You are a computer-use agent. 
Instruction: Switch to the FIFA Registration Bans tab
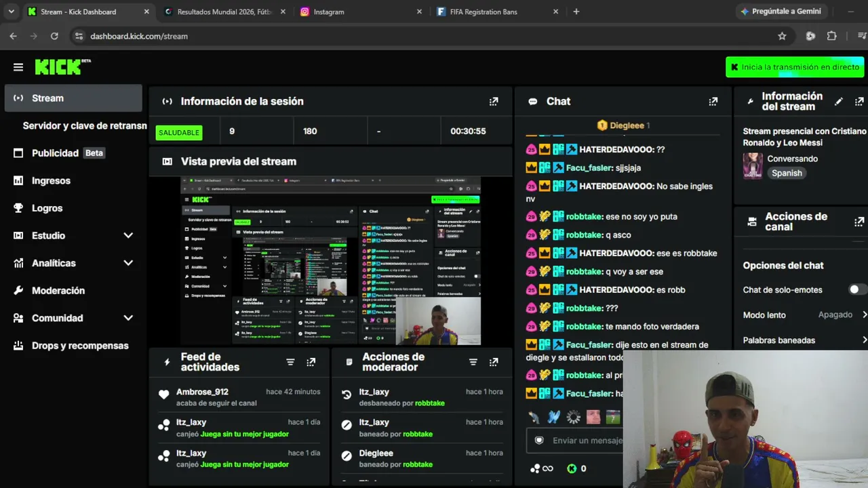point(498,12)
